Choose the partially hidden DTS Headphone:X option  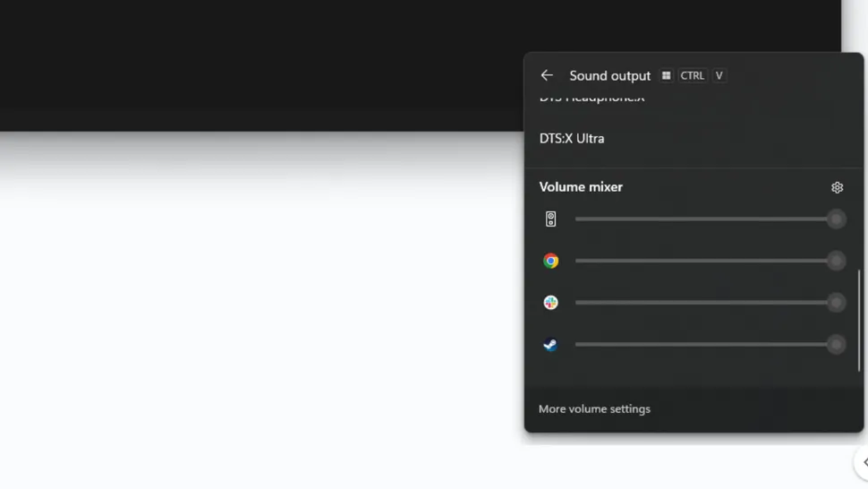(x=591, y=99)
